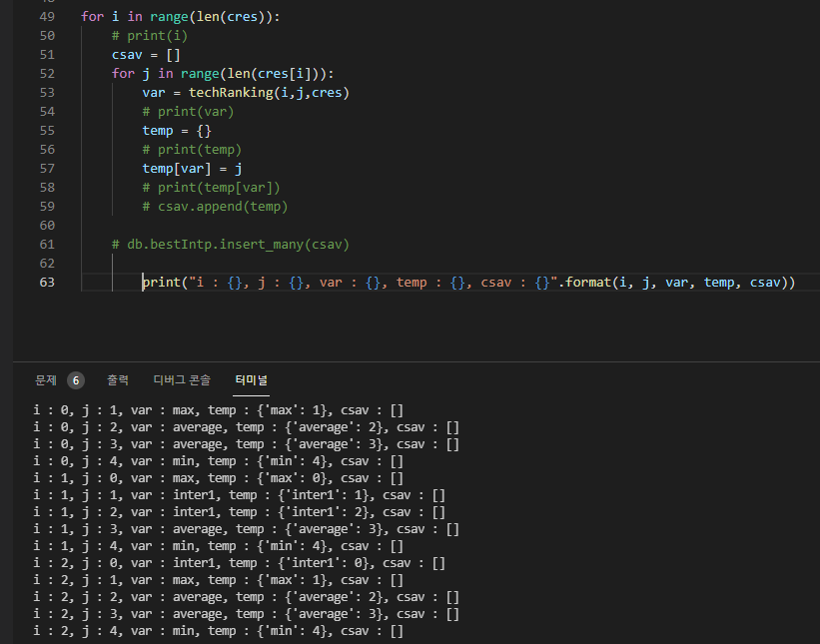820x644 pixels.
Task: Click terminal line 'i : 0, j : 3, var : average'
Action: [246, 444]
